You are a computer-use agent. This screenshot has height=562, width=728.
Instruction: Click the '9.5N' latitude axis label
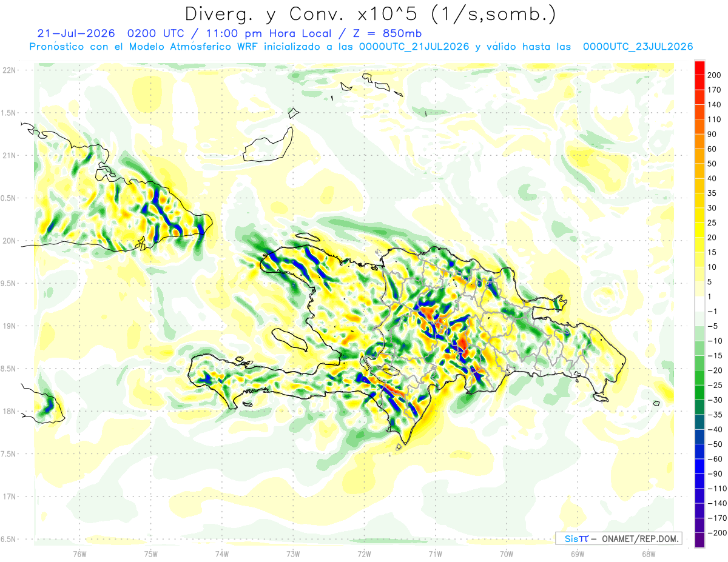click(9, 283)
